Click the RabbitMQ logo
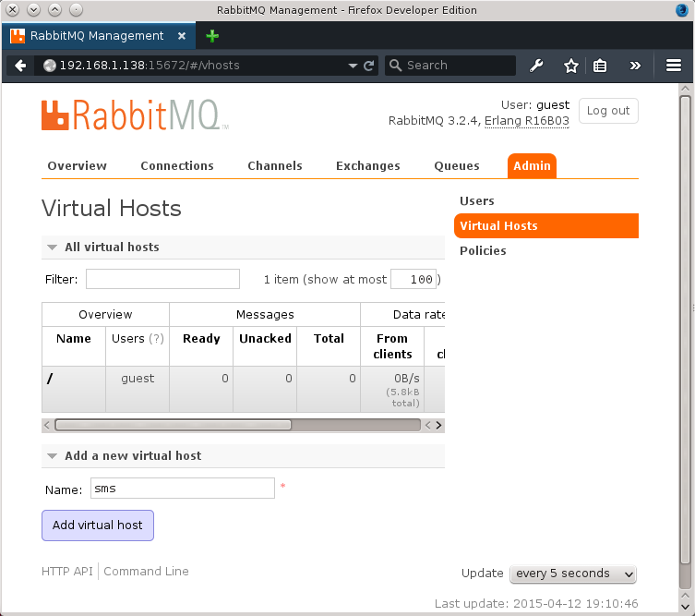The image size is (695, 616). (135, 115)
